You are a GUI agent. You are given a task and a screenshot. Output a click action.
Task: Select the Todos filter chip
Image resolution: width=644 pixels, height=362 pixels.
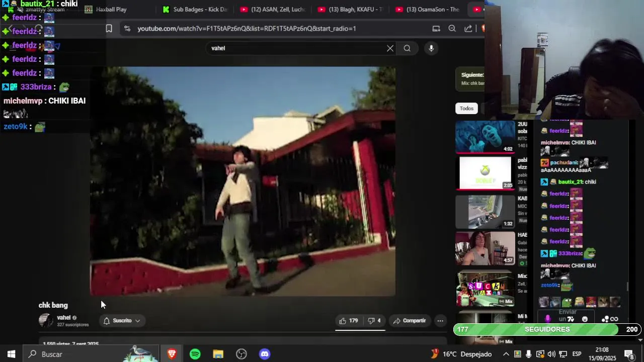(x=466, y=109)
